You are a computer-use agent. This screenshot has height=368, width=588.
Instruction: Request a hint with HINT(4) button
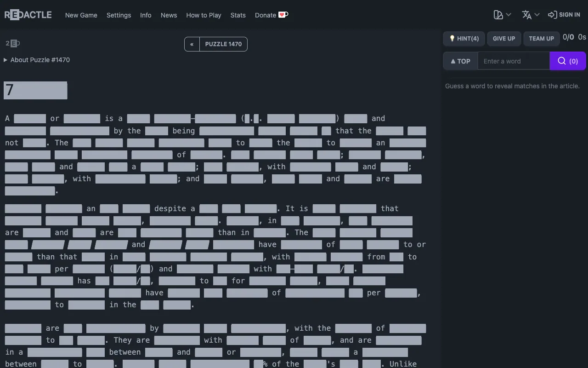pos(464,39)
